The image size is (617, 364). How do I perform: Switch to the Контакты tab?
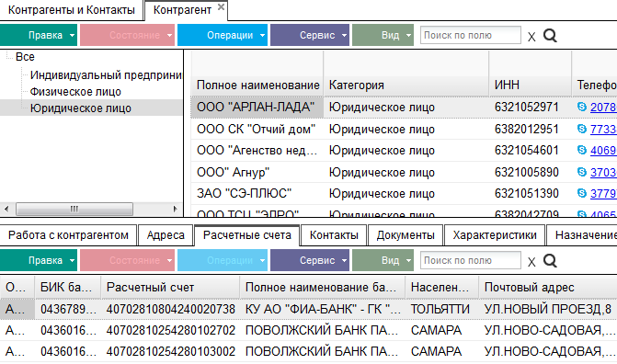[x=334, y=235]
